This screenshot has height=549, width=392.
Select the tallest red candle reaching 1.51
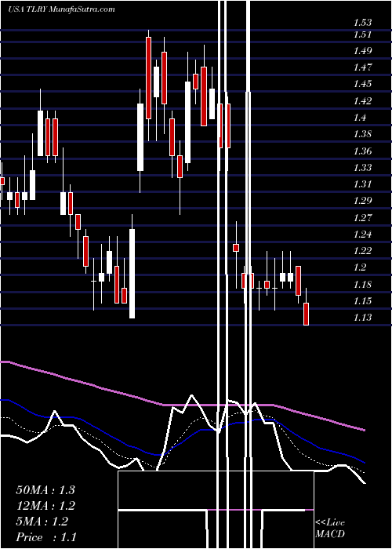click(x=149, y=78)
